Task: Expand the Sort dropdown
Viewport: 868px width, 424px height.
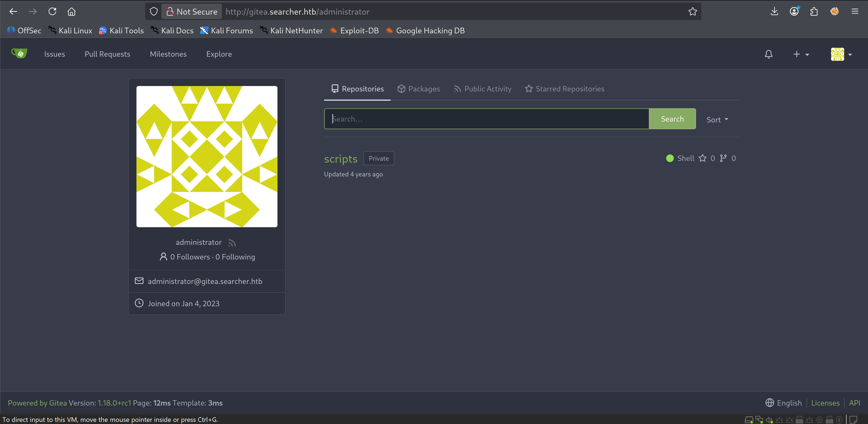Action: [717, 119]
